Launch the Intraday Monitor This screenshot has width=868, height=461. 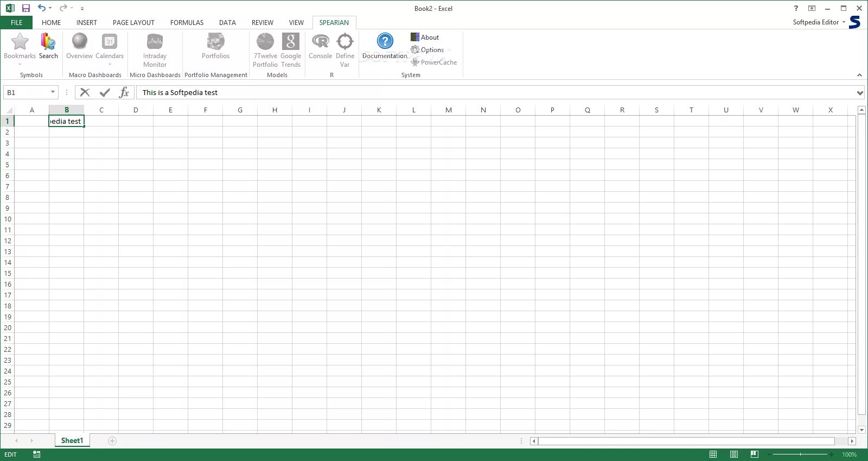click(x=155, y=42)
